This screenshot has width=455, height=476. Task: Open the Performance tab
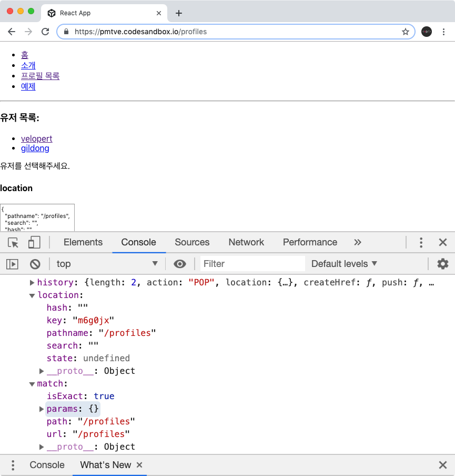(x=310, y=242)
